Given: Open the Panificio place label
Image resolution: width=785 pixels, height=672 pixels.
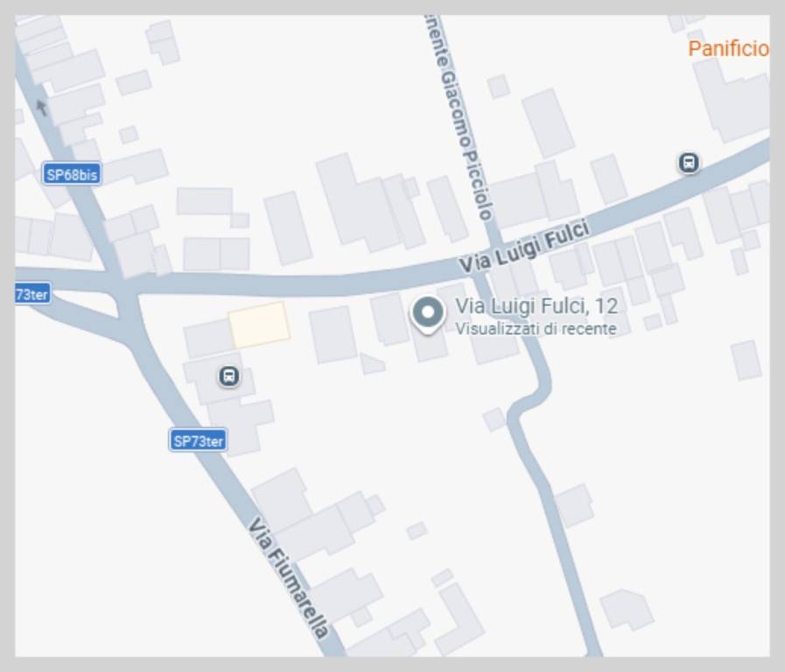Looking at the screenshot, I should point(728,49).
